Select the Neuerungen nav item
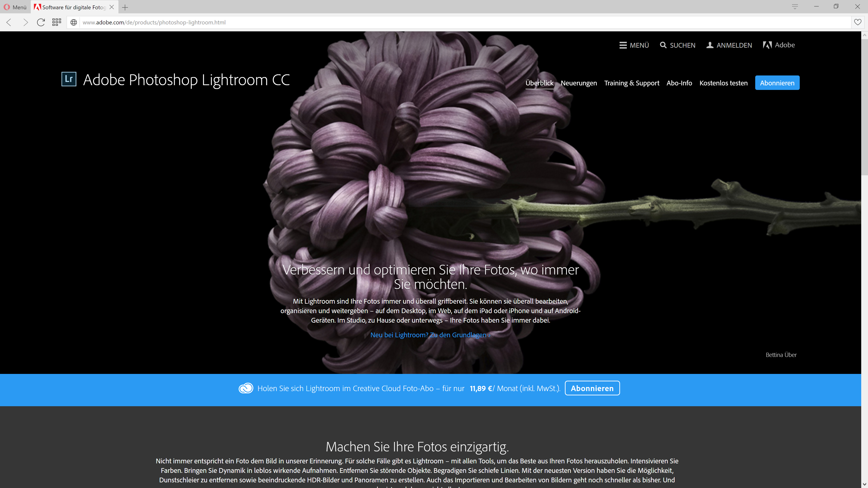The height and width of the screenshot is (488, 868). (579, 83)
